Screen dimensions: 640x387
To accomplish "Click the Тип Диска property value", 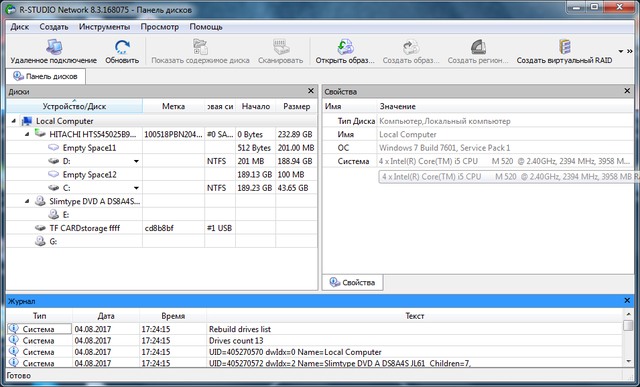I will pyautogui.click(x=444, y=121).
